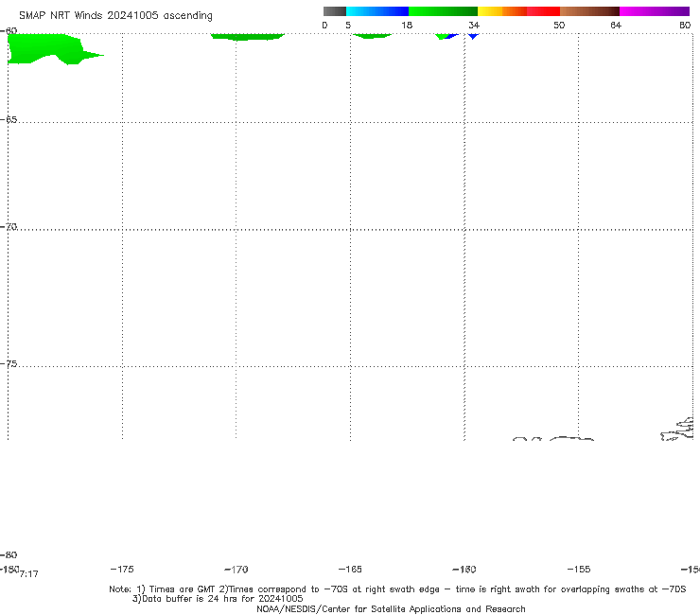Click the color bar label '64'
This screenshot has width=700, height=615.
(616, 25)
